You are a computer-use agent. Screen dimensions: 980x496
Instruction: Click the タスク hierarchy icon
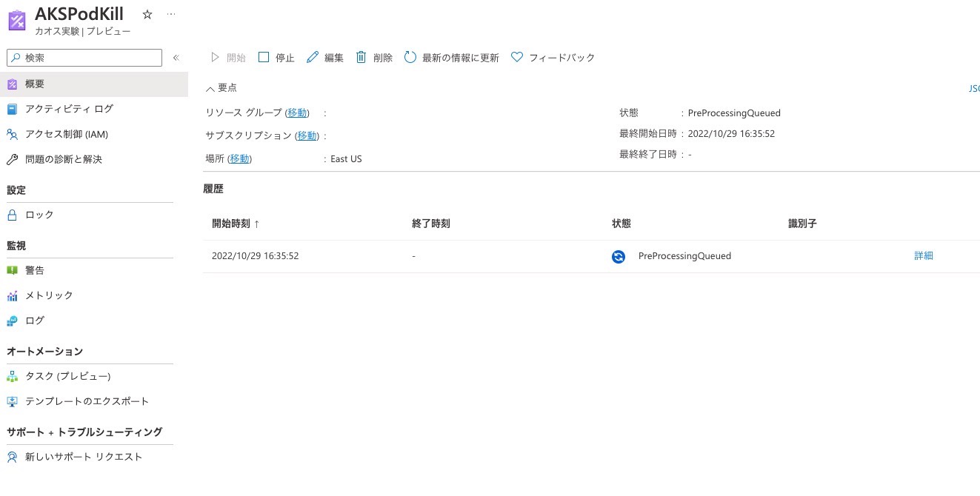(x=13, y=376)
